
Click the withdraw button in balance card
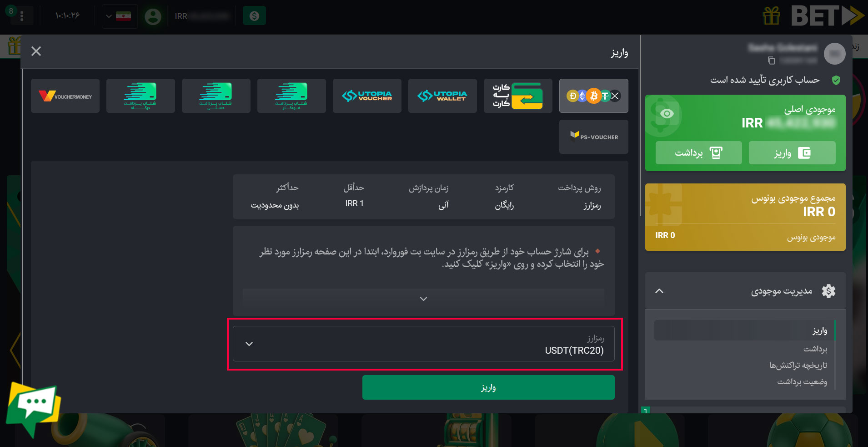(698, 152)
